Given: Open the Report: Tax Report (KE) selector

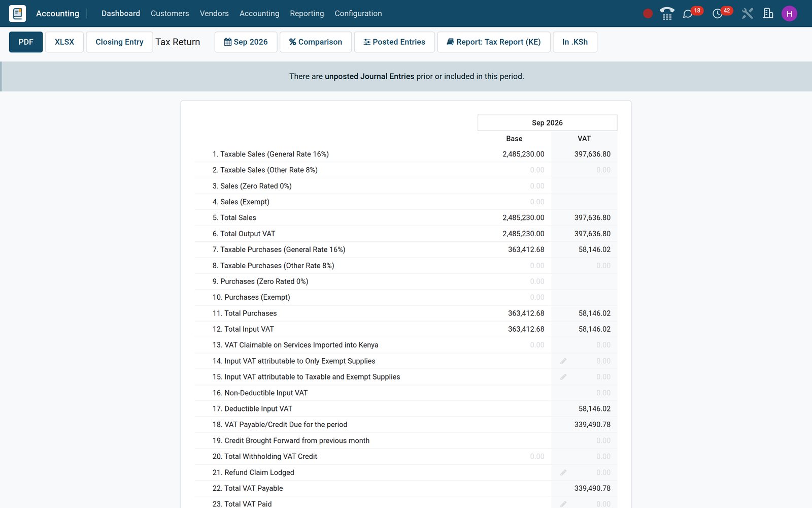Looking at the screenshot, I should pyautogui.click(x=494, y=42).
